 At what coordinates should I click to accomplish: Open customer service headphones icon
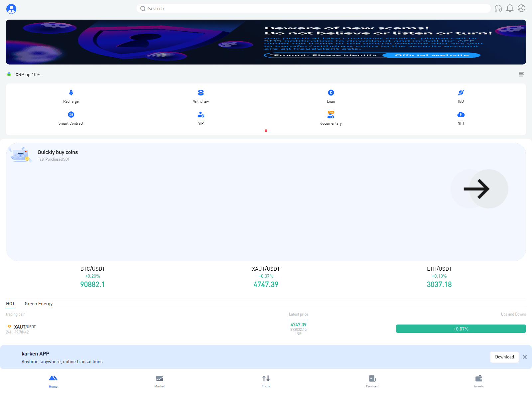pos(498,8)
